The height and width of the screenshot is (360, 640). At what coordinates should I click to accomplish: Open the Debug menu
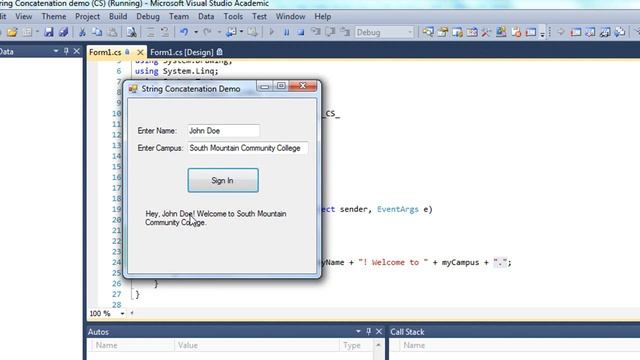[x=148, y=17]
